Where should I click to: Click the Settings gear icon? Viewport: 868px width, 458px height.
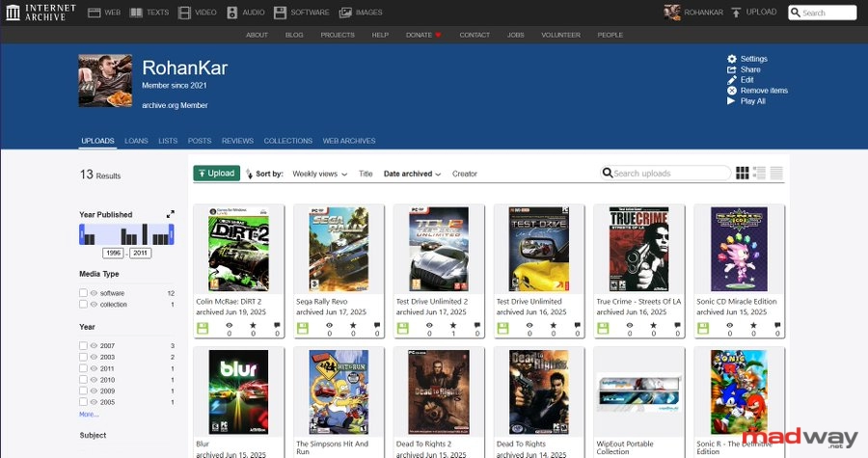(732, 59)
